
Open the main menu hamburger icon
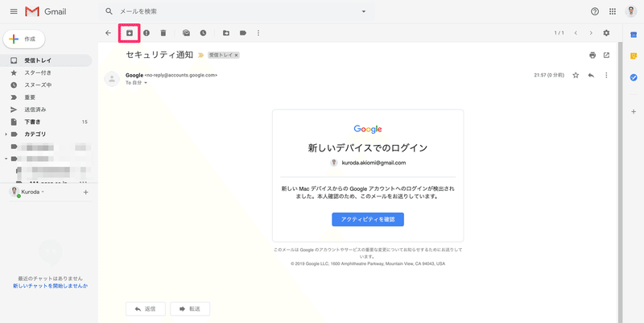point(14,11)
